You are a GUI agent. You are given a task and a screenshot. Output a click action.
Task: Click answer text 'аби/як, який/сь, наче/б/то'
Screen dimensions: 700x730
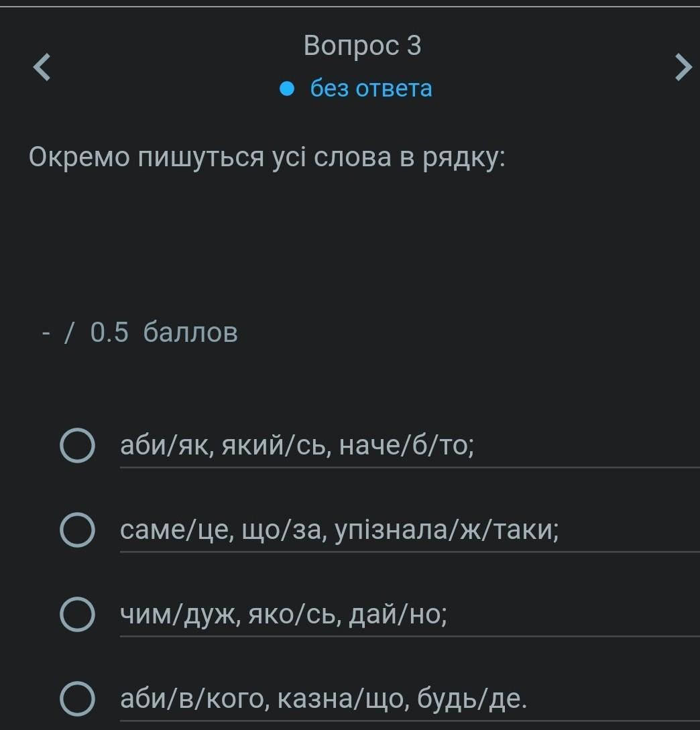tap(297, 446)
